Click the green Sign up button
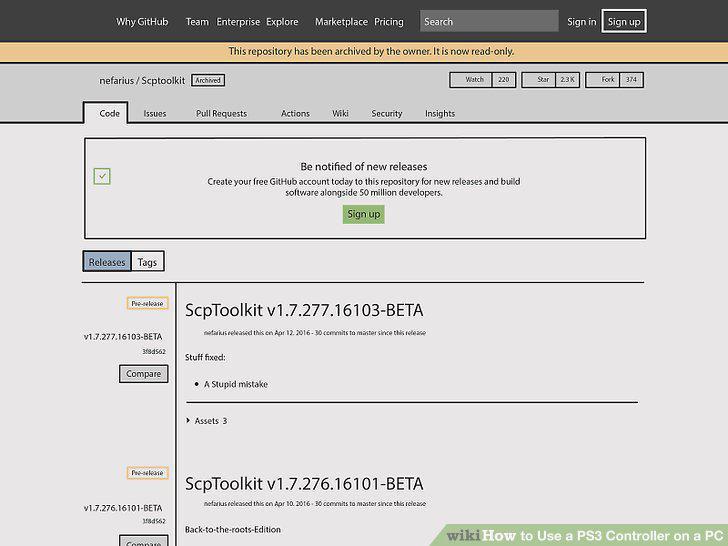This screenshot has width=728, height=546. coord(364,214)
